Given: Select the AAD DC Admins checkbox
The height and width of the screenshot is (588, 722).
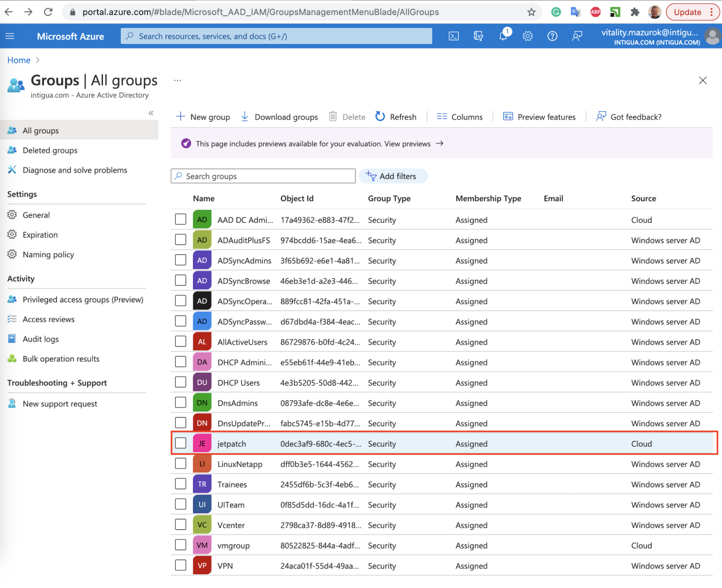Looking at the screenshot, I should pos(181,220).
